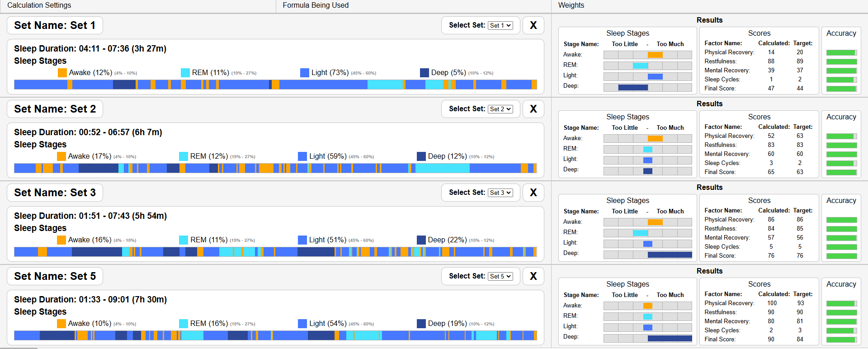Click the Set Name: Set 2 title
868x349 pixels.
(x=55, y=109)
